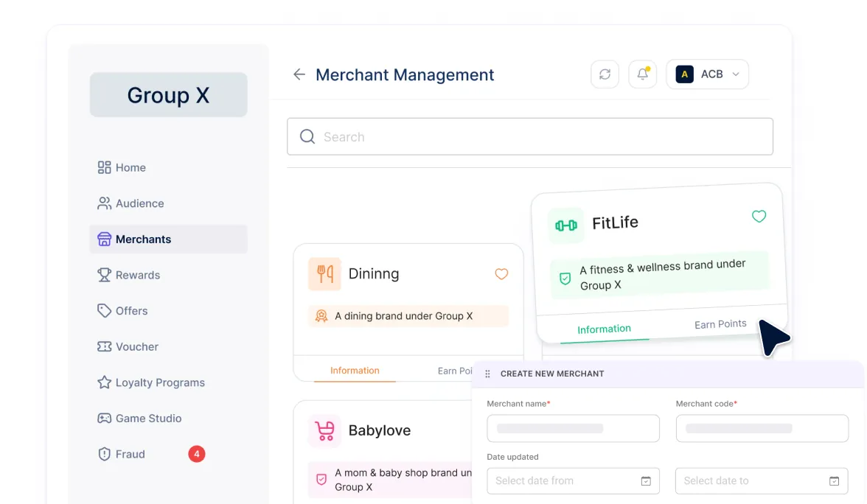867x504 pixels.
Task: Click the FitLife merchant name
Action: click(615, 223)
